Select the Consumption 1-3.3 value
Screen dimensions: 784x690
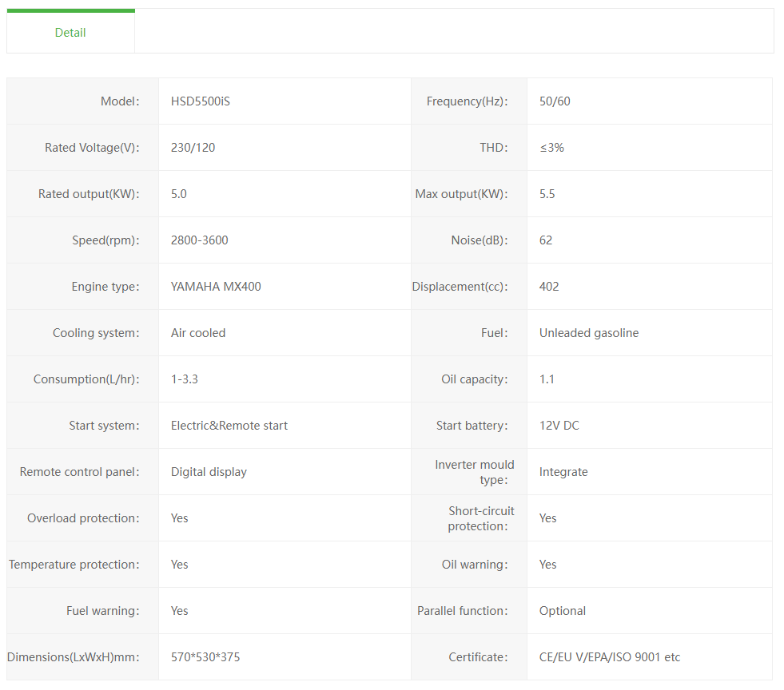185,379
